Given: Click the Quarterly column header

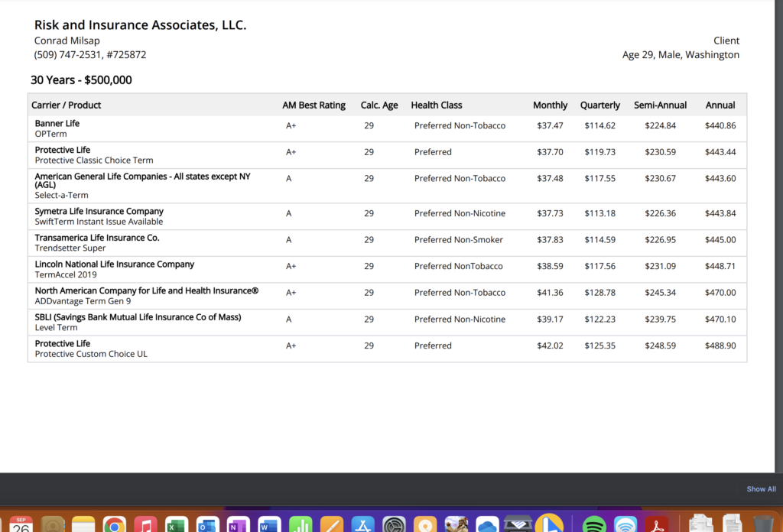Looking at the screenshot, I should coord(599,105).
